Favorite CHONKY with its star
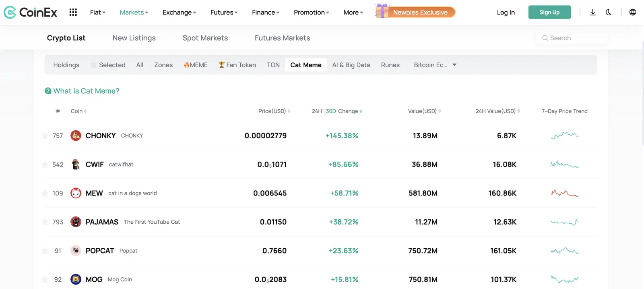 tap(45, 135)
